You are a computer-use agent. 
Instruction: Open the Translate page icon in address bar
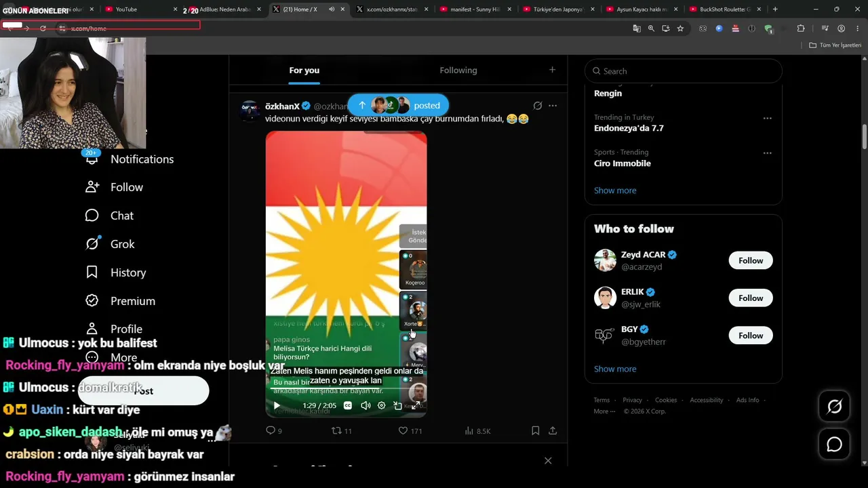(x=637, y=28)
